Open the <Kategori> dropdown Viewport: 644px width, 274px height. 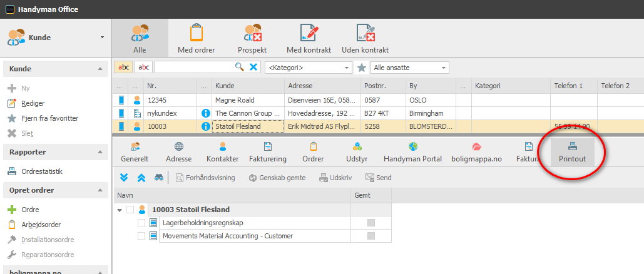[x=309, y=68]
